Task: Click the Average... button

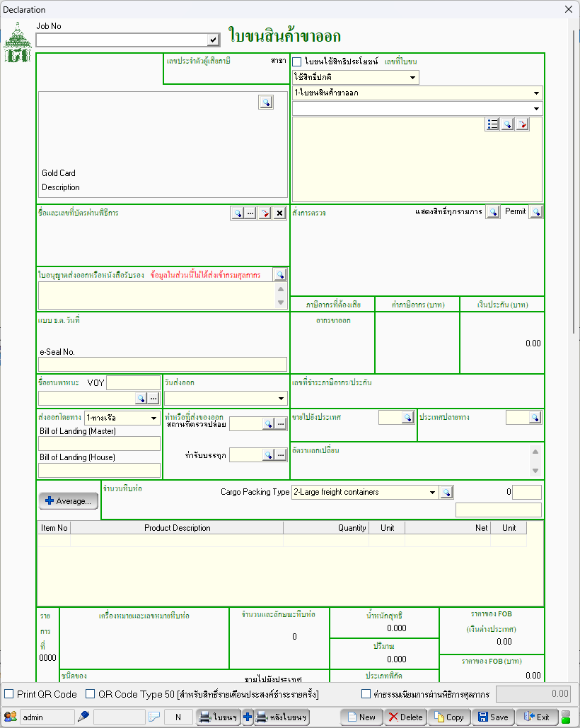Action: pyautogui.click(x=69, y=501)
